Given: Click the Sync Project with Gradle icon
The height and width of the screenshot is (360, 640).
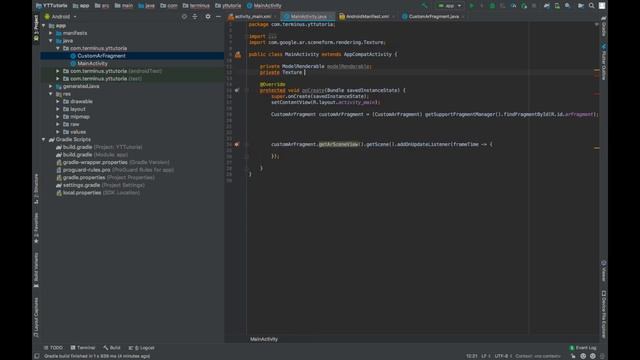Looking at the screenshot, I should coord(547,6).
